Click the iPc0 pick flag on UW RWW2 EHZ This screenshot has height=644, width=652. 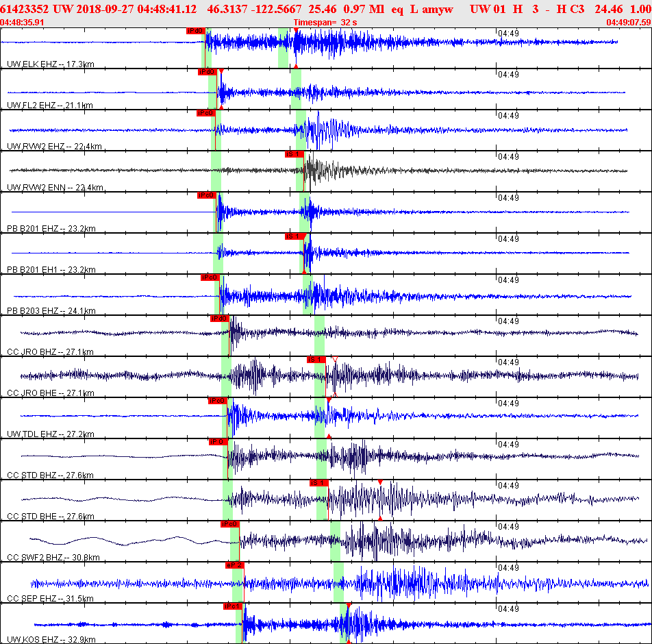206,113
